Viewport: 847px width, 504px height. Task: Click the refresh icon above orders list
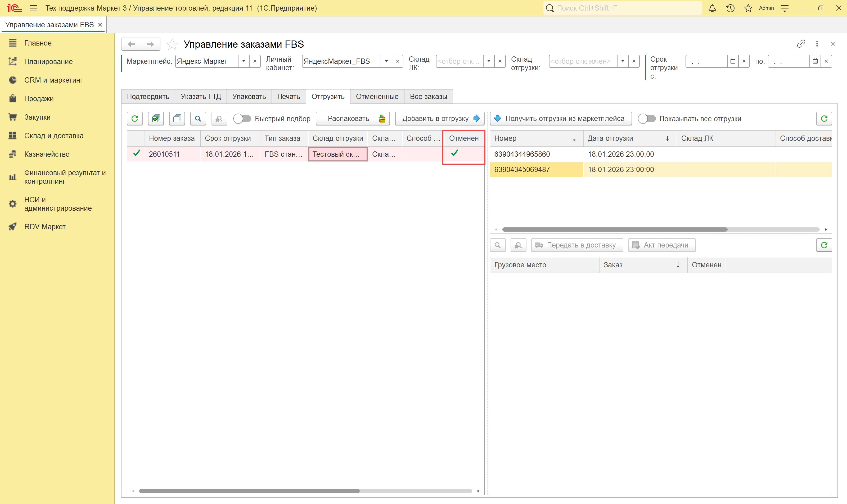(134, 119)
